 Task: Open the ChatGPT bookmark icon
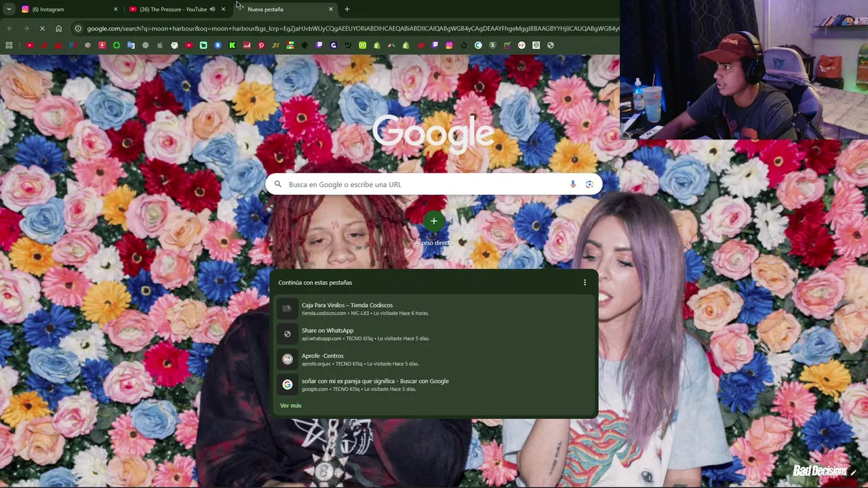coord(145,45)
